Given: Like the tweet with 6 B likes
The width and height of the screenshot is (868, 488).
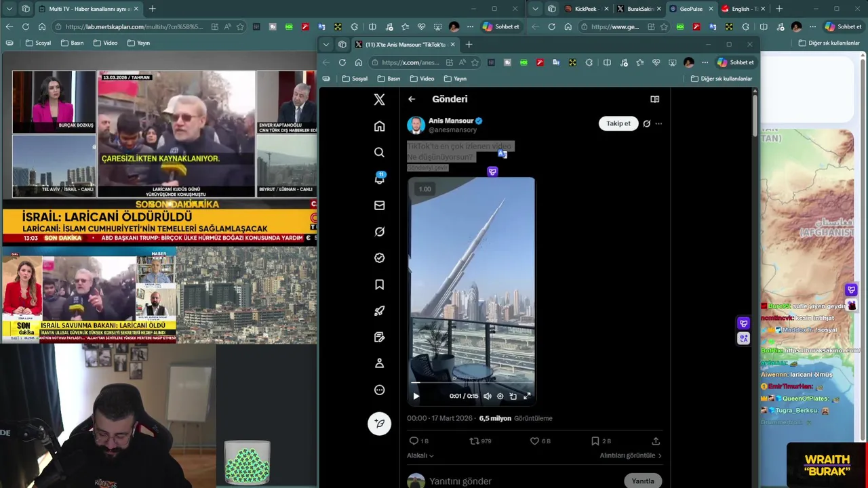Looking at the screenshot, I should 540,441.
